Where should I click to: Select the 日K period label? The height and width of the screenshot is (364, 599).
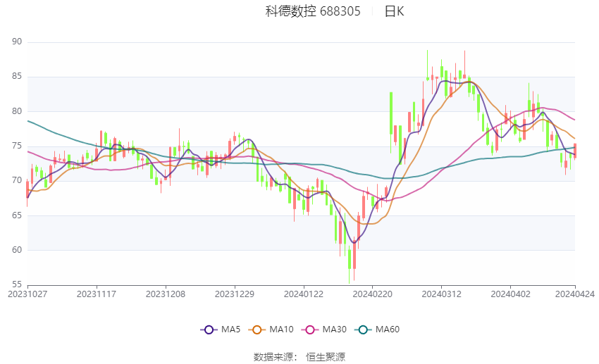click(394, 11)
